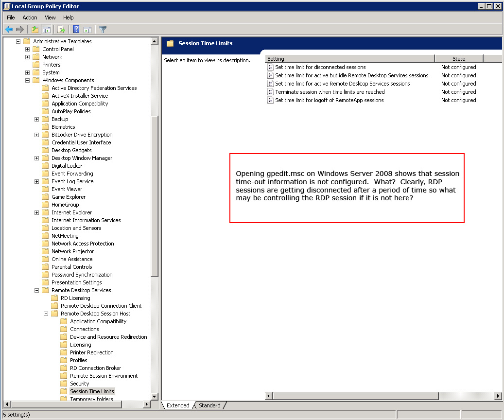Click the settings list scroll right arrow
This screenshot has width=504, height=420.
coord(498,396)
